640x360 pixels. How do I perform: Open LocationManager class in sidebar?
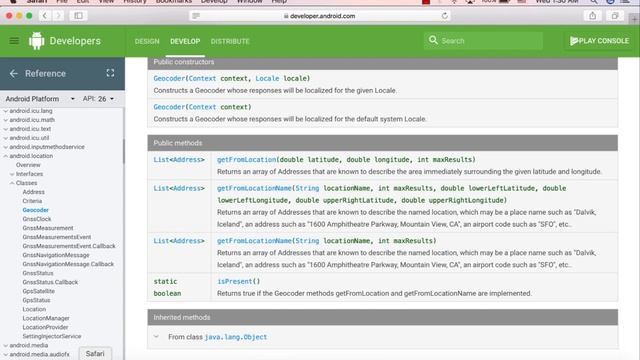[46, 318]
